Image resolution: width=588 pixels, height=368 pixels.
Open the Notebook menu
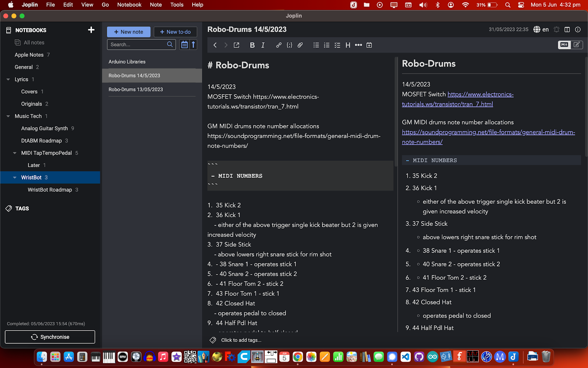pyautogui.click(x=129, y=5)
